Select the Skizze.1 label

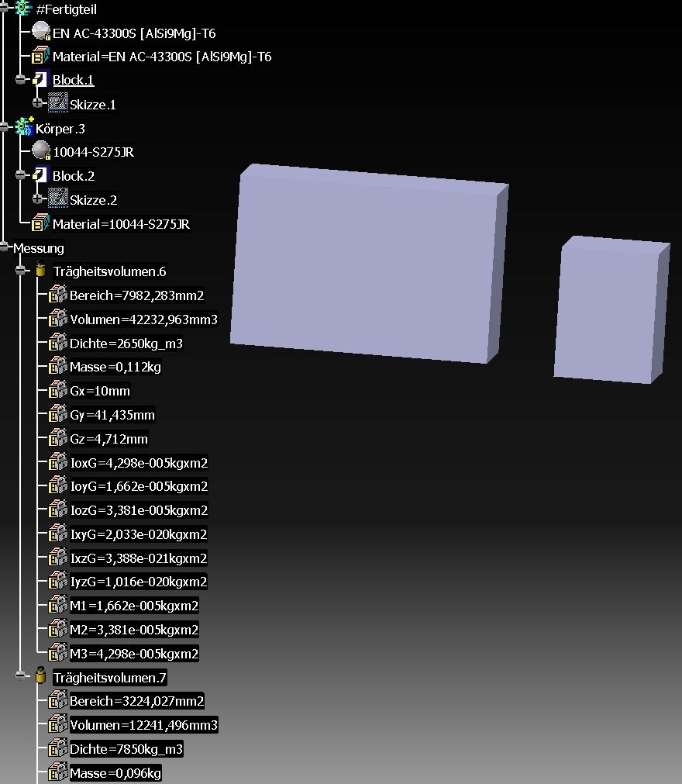tap(93, 105)
